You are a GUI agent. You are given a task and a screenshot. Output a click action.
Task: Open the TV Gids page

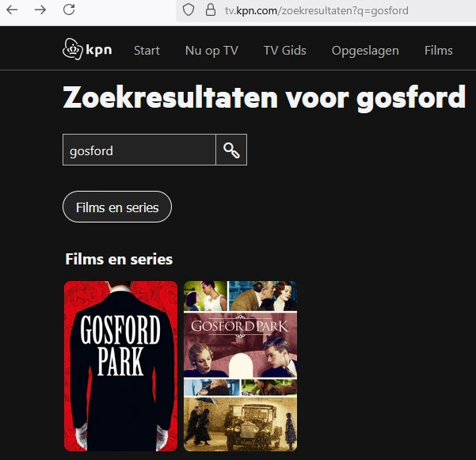tap(285, 51)
